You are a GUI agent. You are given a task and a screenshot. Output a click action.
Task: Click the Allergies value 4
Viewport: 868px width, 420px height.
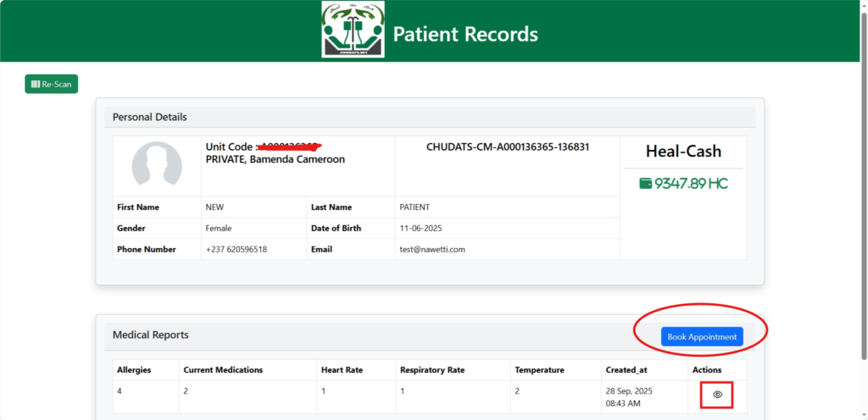pos(119,390)
